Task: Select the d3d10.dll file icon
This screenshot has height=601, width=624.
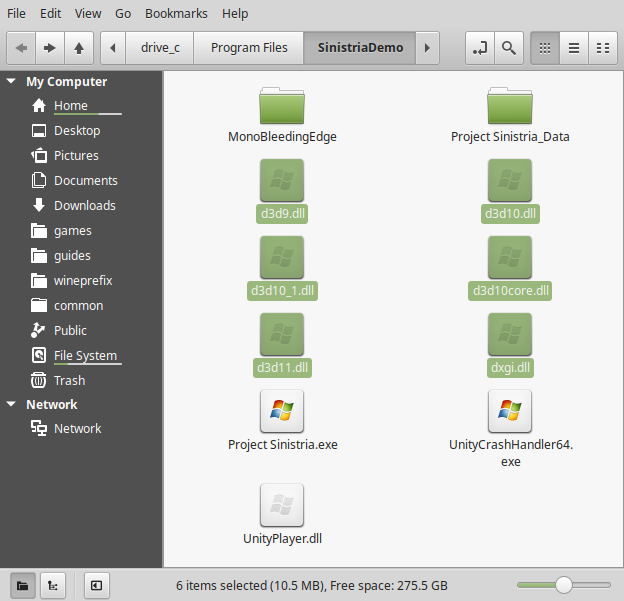Action: (510, 180)
